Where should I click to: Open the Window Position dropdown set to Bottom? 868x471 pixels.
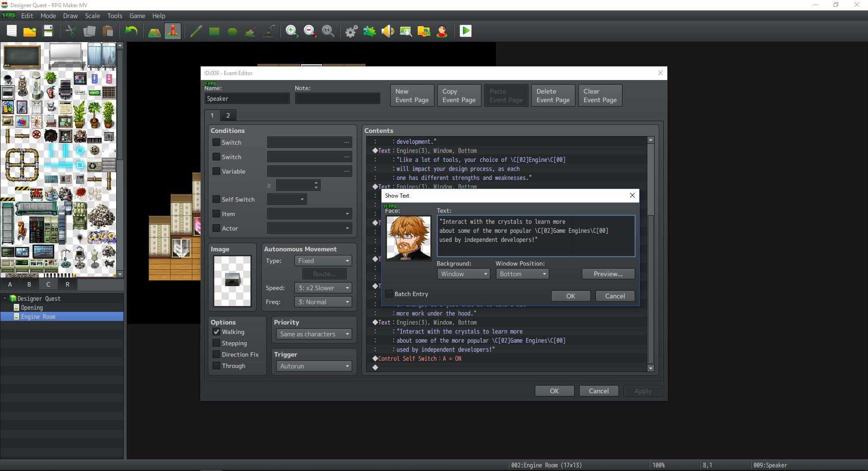[x=522, y=274]
